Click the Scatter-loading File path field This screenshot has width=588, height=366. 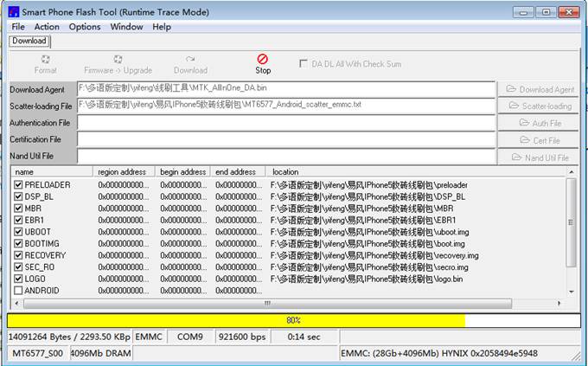(x=286, y=106)
